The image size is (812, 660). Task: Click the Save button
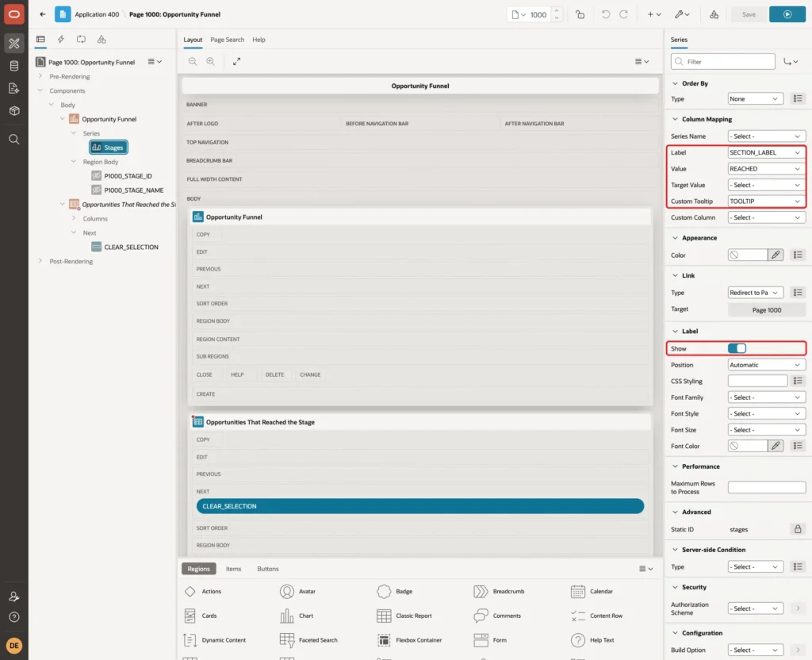749,14
